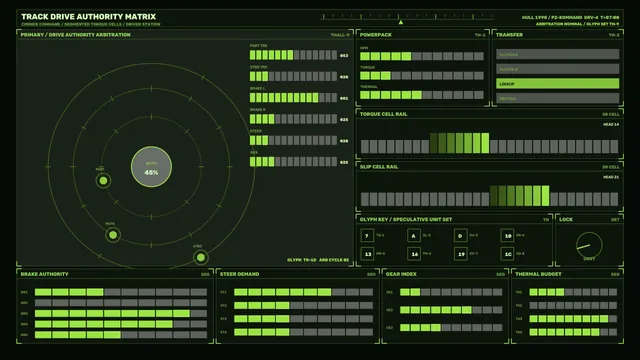Click the BRAKE R segmented bar
Viewport: 640px width, 360px height.
(293, 119)
